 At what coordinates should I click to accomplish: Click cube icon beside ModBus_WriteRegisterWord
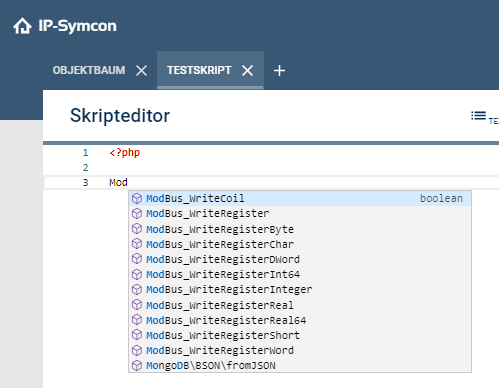137,350
